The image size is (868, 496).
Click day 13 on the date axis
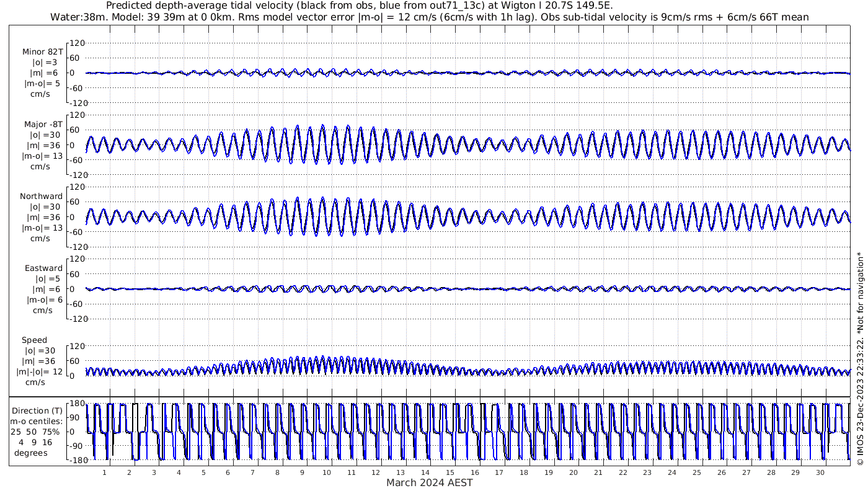coord(401,472)
